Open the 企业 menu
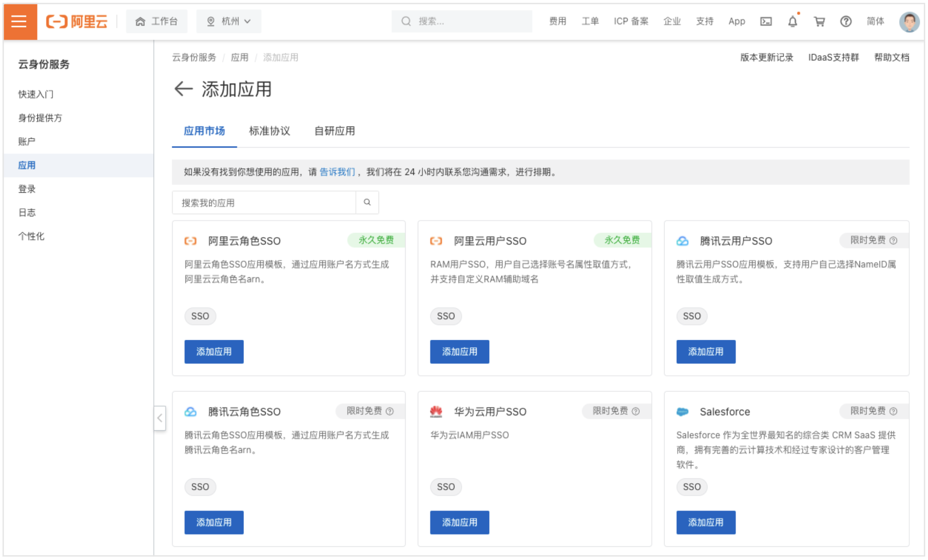The image size is (928, 560). 672,21
